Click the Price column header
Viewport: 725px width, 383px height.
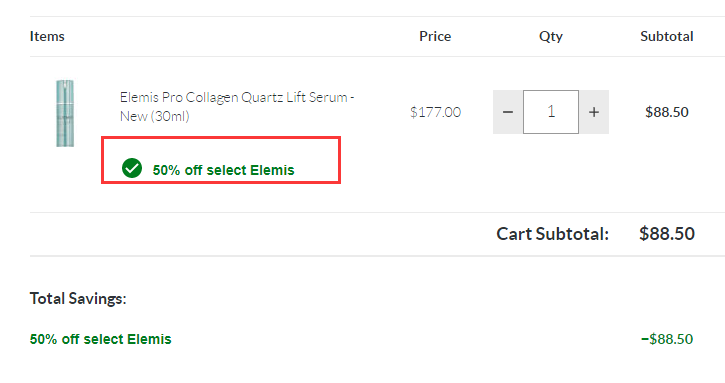(x=435, y=36)
